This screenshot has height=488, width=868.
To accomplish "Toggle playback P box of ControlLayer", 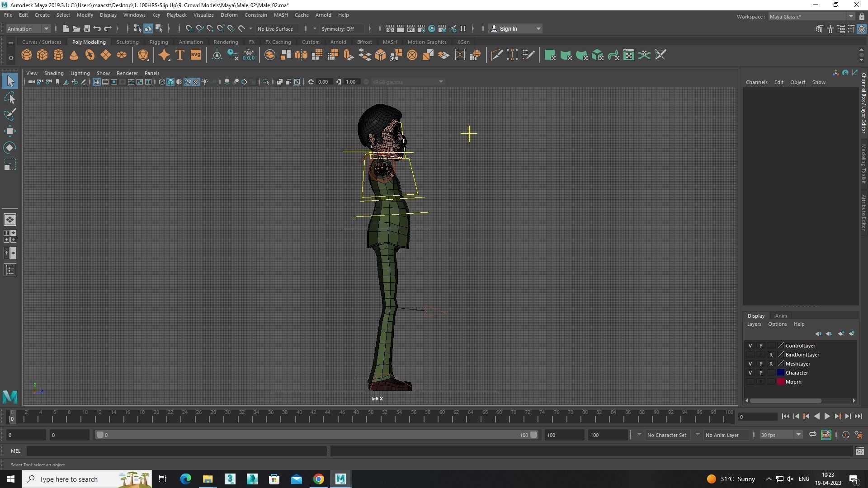I will click(760, 346).
